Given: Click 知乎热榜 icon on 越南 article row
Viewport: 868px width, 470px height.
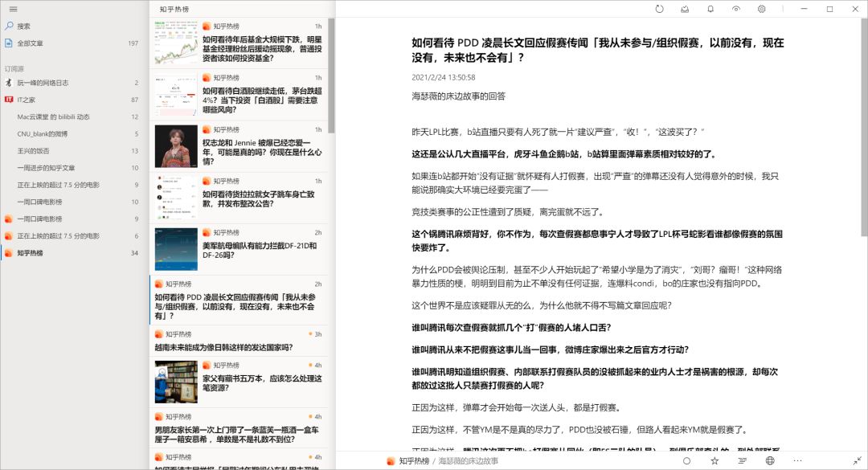Looking at the screenshot, I should [159, 334].
